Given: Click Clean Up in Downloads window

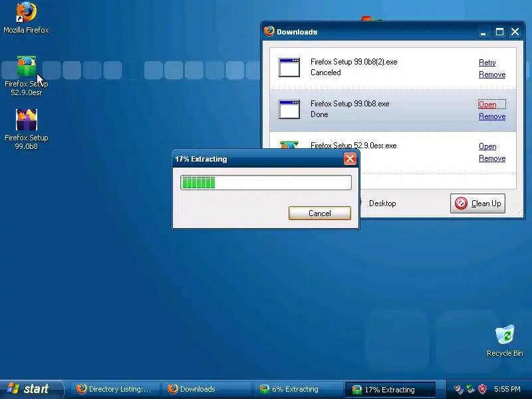Looking at the screenshot, I should point(477,203).
